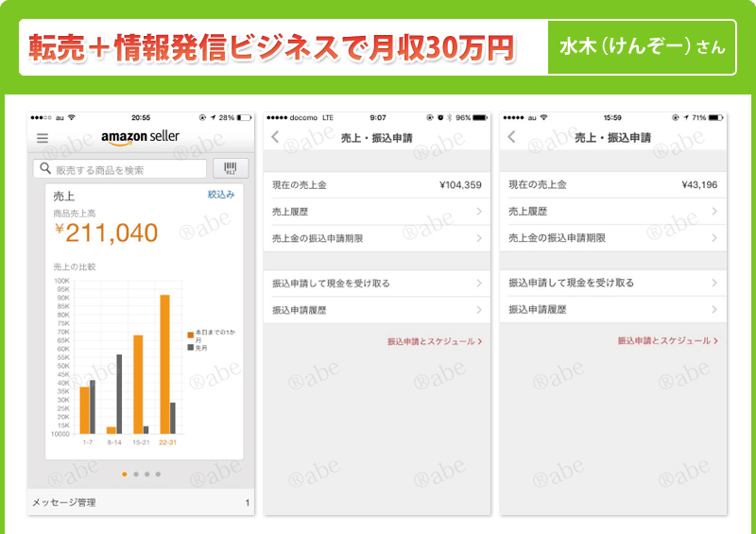Tap the barcode scanner icon beside search
This screenshot has width=756, height=534.
click(x=231, y=169)
